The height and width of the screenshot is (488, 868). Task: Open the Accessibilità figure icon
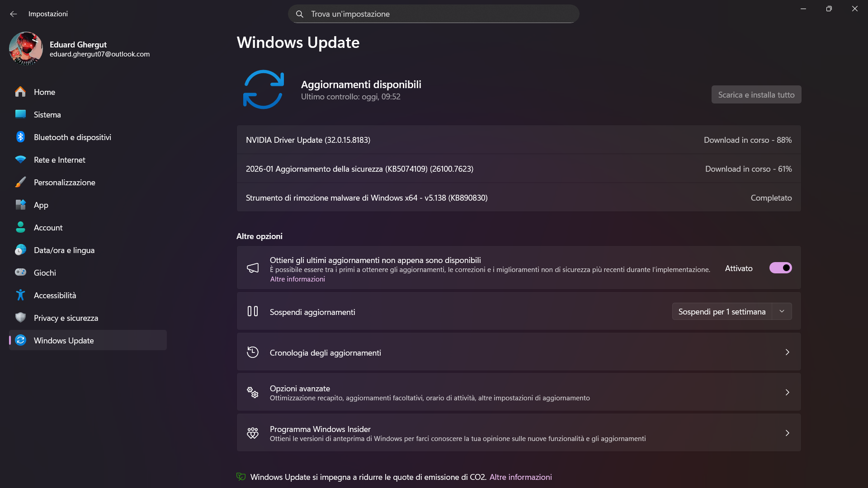[20, 295]
